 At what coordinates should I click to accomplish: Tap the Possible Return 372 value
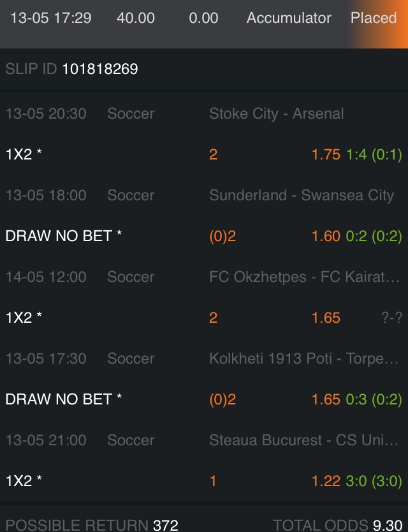[166, 525]
